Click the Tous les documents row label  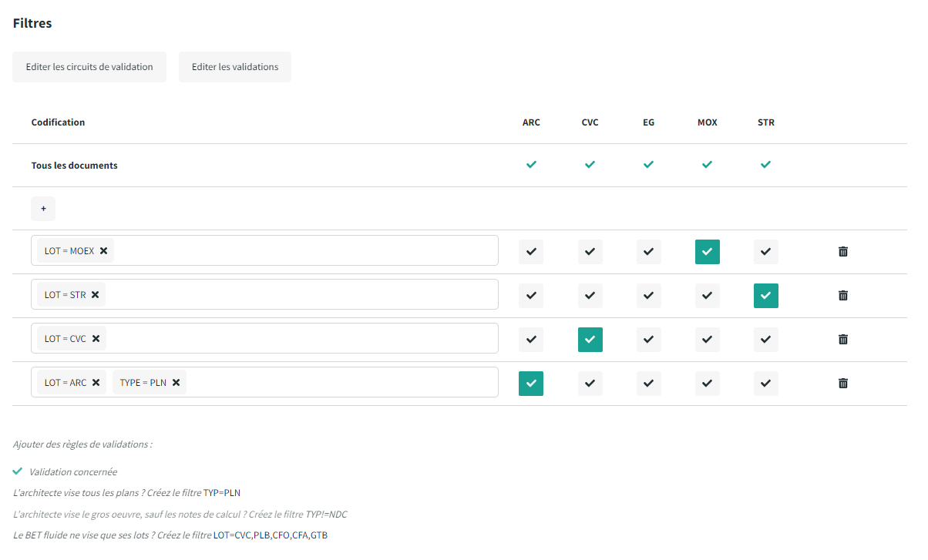tap(75, 166)
